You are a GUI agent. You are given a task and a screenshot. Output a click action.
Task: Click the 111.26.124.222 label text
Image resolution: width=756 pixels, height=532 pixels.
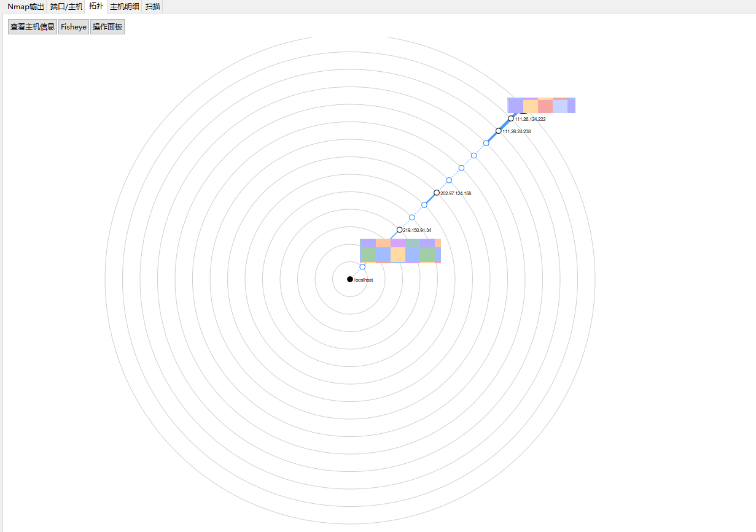pyautogui.click(x=531, y=119)
